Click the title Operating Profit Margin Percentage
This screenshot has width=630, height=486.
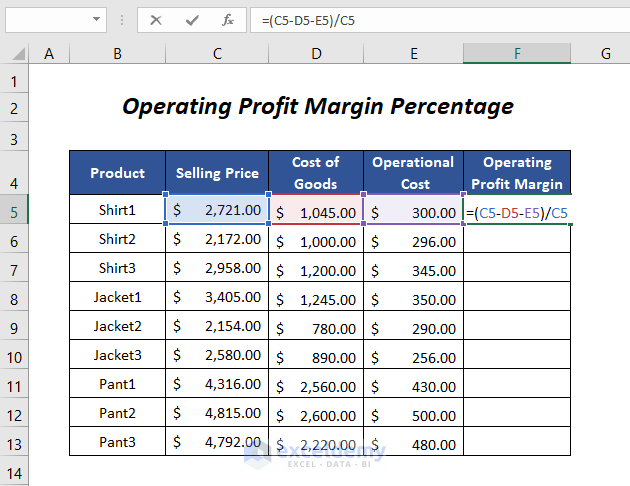pos(318,106)
